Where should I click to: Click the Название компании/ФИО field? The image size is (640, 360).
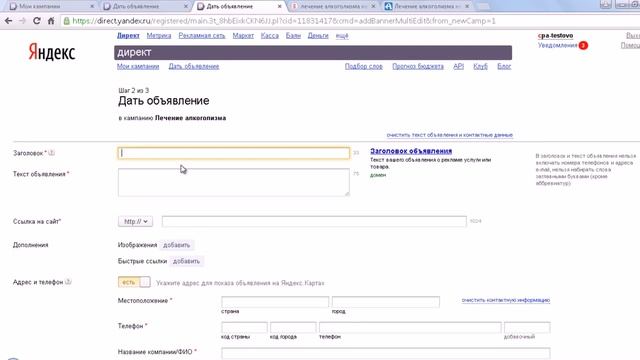[386, 353]
